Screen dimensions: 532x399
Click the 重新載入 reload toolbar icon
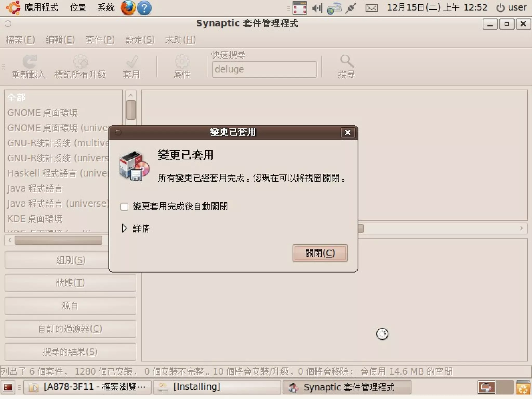(x=29, y=67)
